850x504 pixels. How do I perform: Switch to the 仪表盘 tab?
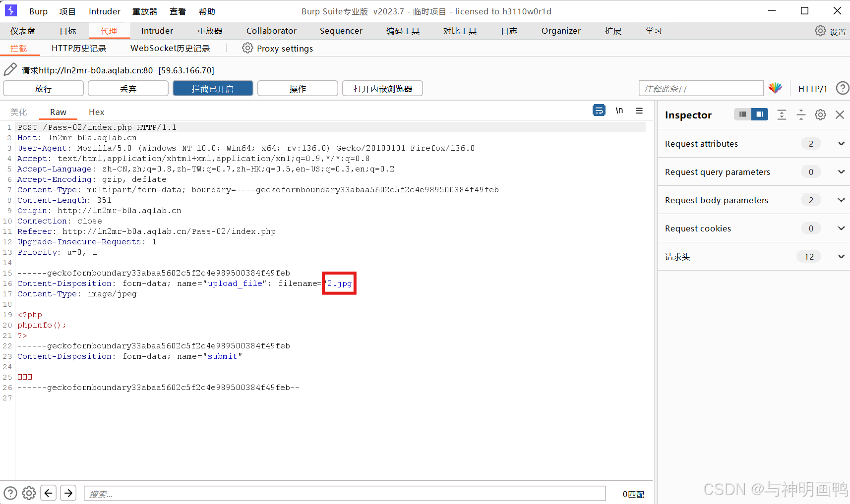23,31
